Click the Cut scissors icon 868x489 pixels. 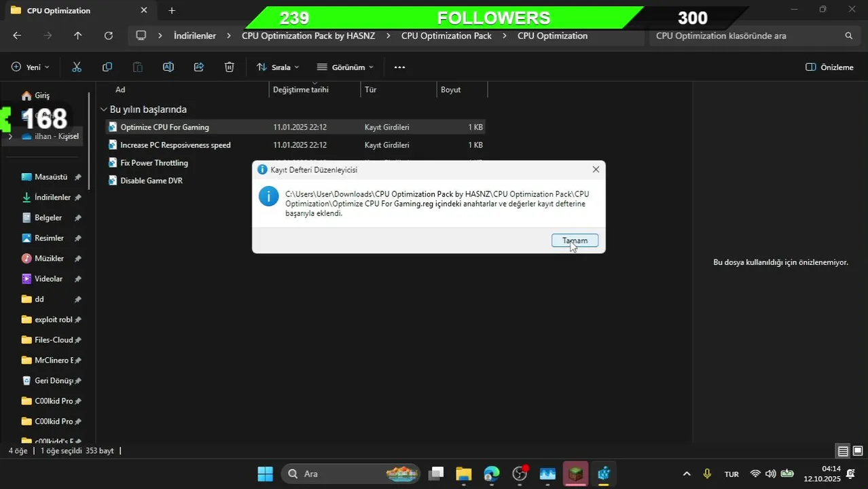pos(77,67)
